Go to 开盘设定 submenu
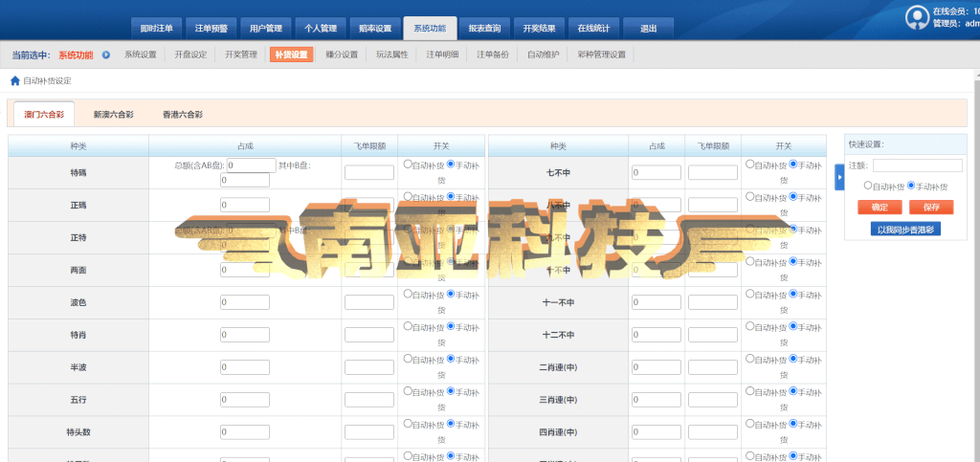 point(190,55)
